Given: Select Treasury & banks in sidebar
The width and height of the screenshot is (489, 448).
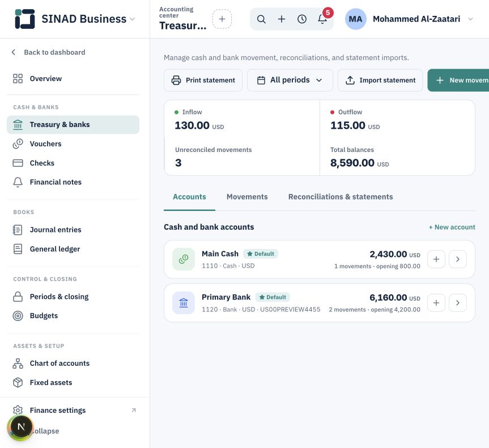Looking at the screenshot, I should click(x=73, y=125).
